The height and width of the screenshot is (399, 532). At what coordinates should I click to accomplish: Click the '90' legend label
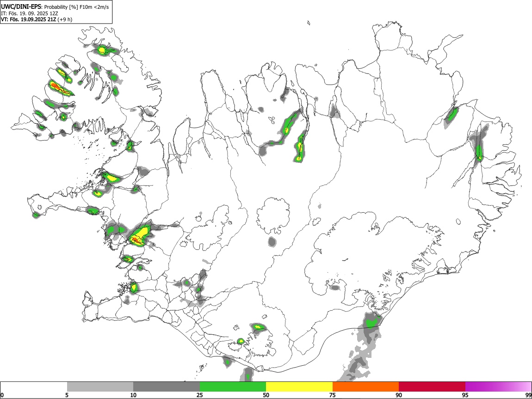(399, 395)
